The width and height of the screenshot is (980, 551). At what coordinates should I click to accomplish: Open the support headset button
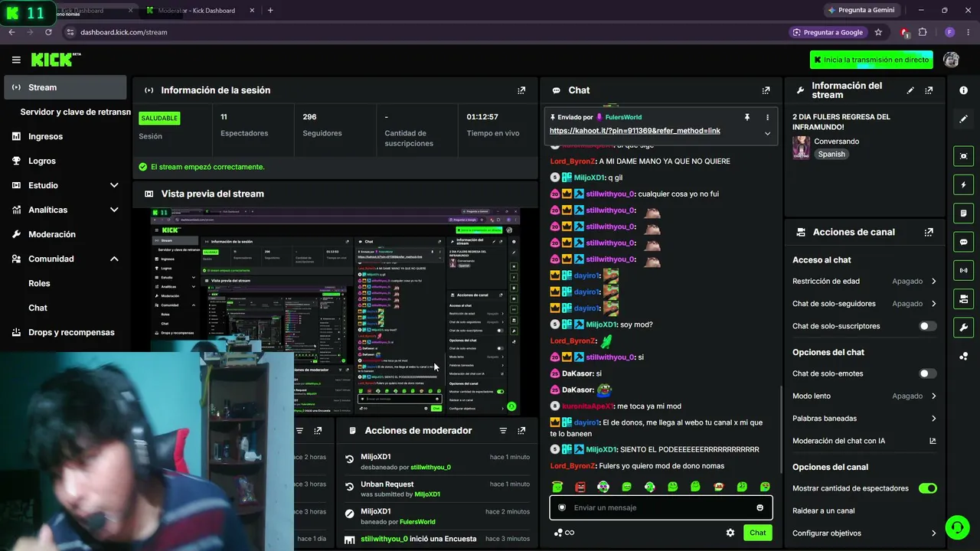(957, 527)
